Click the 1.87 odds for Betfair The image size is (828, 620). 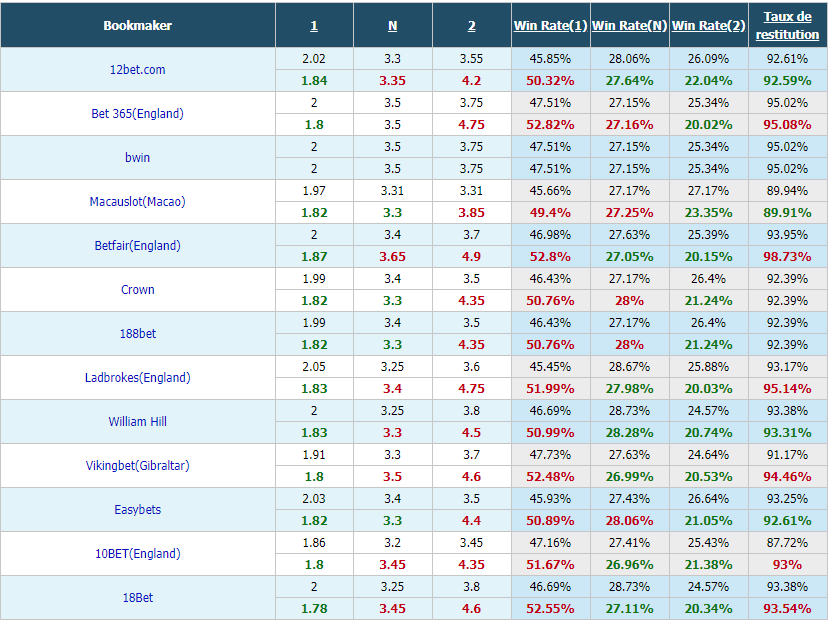pyautogui.click(x=314, y=257)
